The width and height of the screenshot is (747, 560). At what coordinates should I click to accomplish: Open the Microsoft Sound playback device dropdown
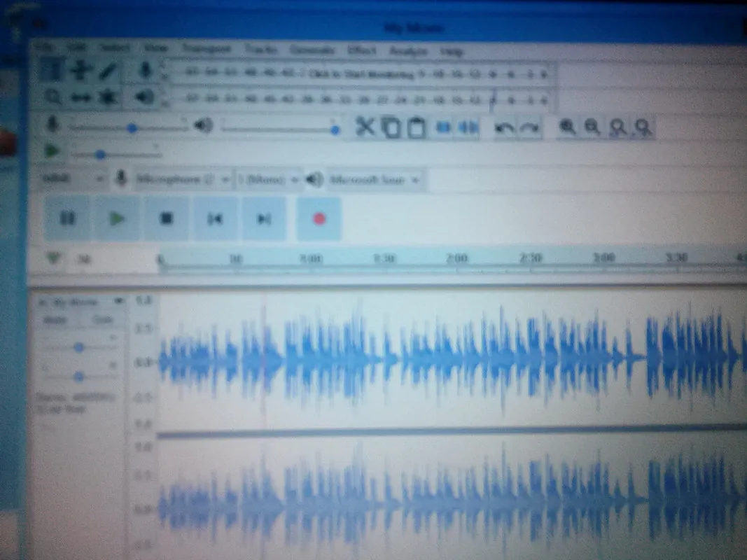tap(374, 179)
